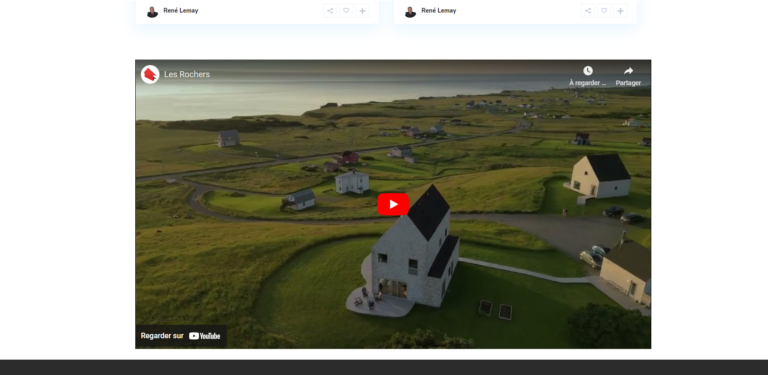This screenshot has height=375, width=768.
Task: Click Regarder sur YouTube button
Action: click(181, 336)
